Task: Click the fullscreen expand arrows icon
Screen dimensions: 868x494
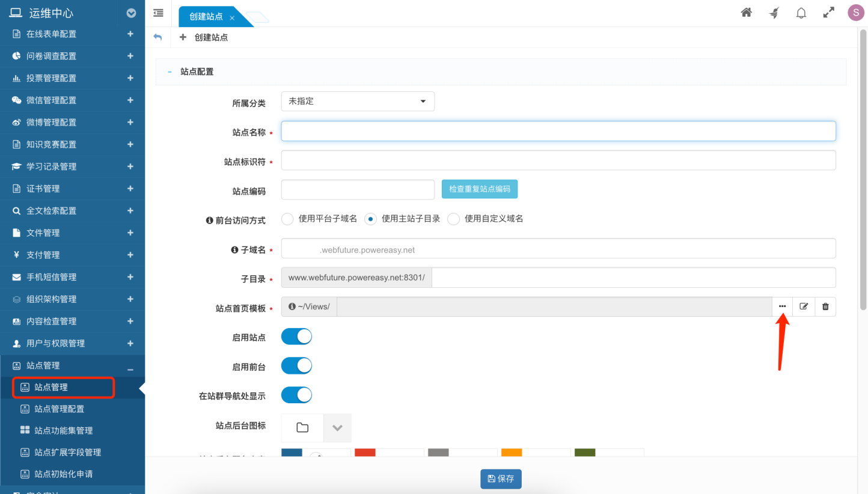Action: coord(828,13)
